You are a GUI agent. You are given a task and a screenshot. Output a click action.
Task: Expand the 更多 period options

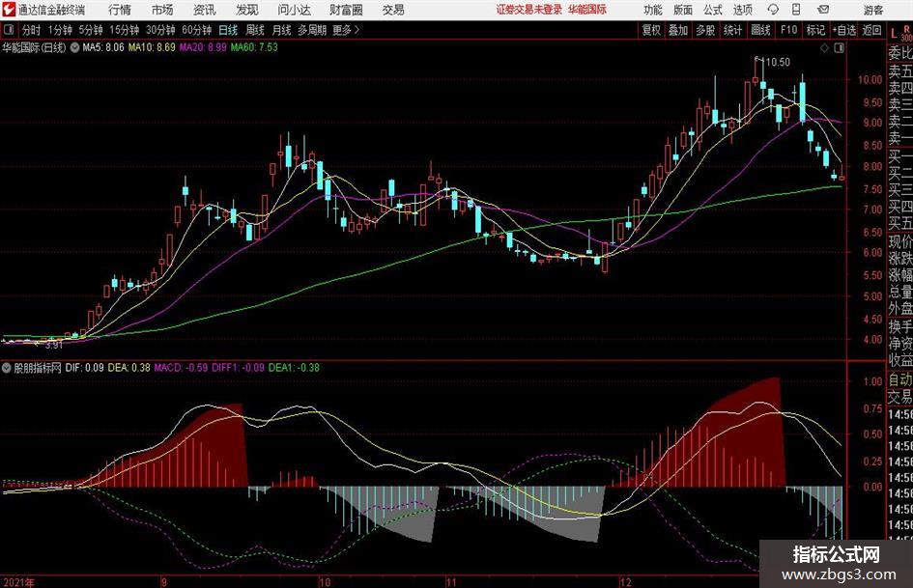(346, 30)
